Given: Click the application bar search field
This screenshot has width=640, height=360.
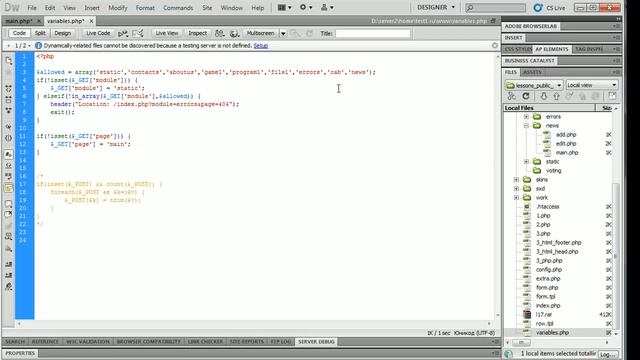Looking at the screenshot, I should point(495,8).
